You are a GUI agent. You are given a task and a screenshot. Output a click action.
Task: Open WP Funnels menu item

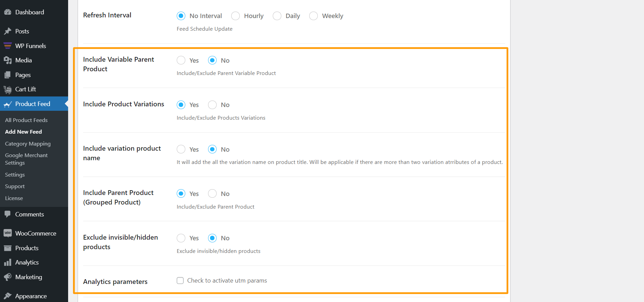34,46
